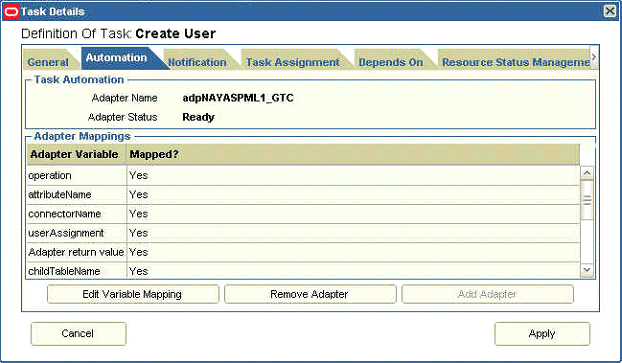This screenshot has width=622, height=363.
Task: Close the Task Details dialog
Action: pyautogui.click(x=610, y=11)
